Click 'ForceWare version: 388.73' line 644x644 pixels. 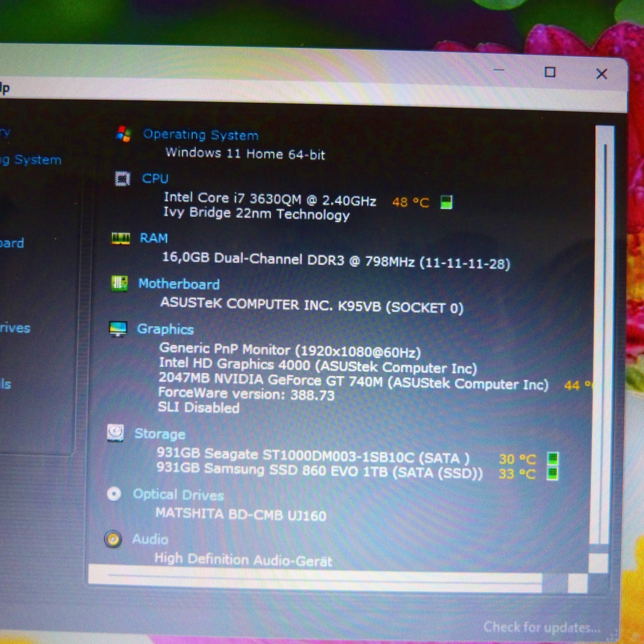pos(246,394)
